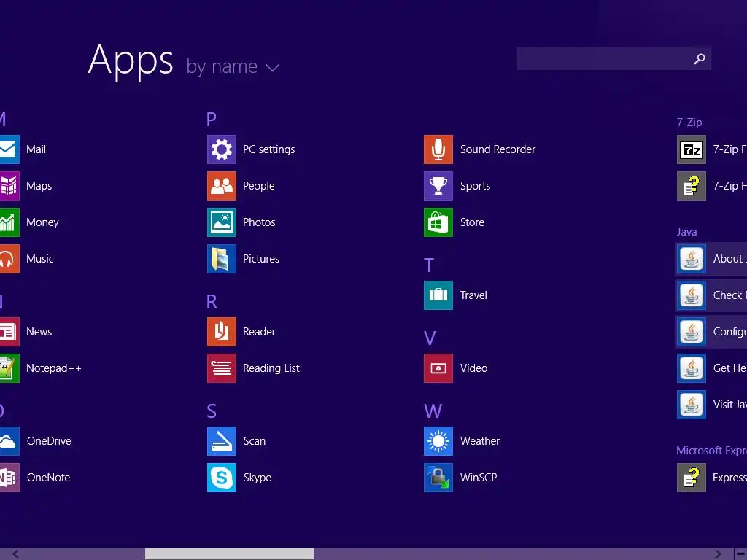Click the V letter group header
This screenshot has width=747, height=560.
pos(430,338)
